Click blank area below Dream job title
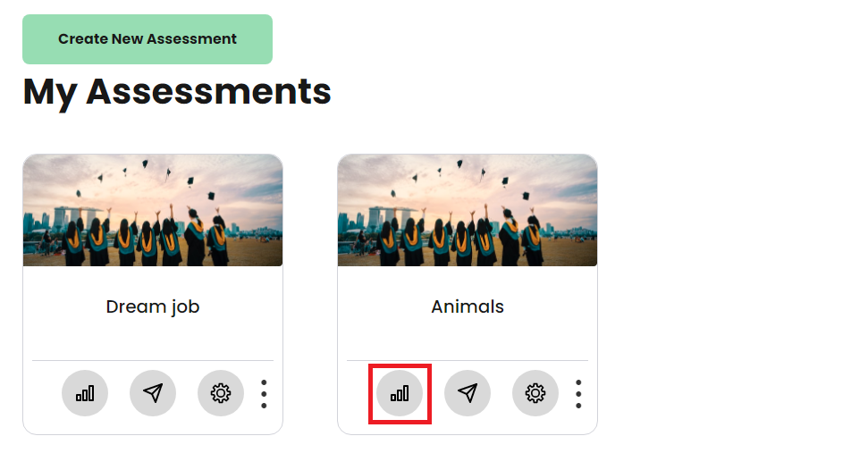Image resolution: width=868 pixels, height=453 pixels. [153, 338]
